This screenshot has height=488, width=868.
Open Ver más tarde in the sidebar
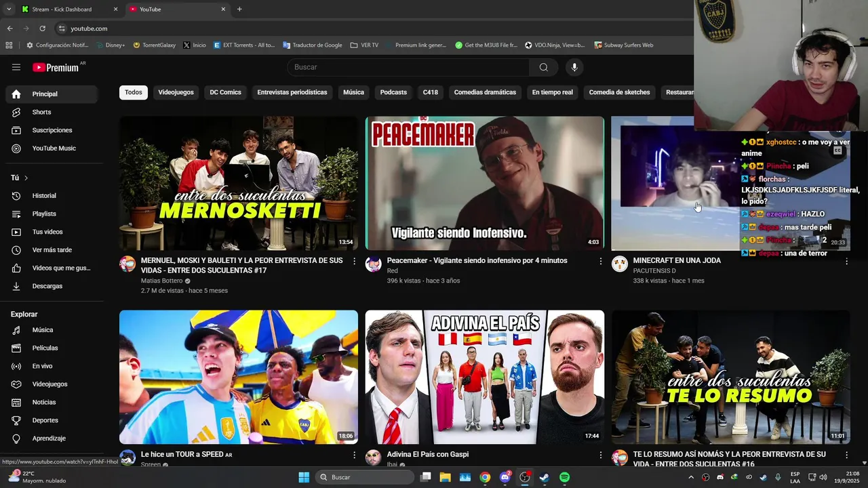(52, 250)
